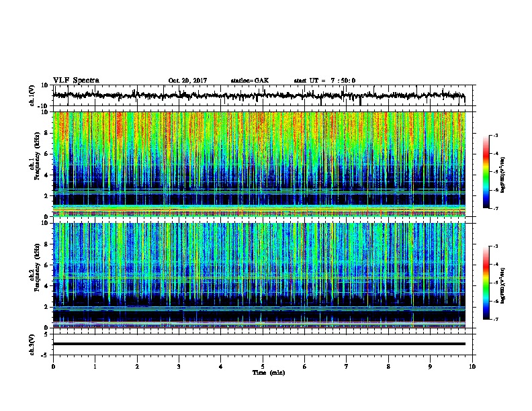Click the "Time (min)" x-axis label
Screen dimensions: 532x411
[269, 373]
